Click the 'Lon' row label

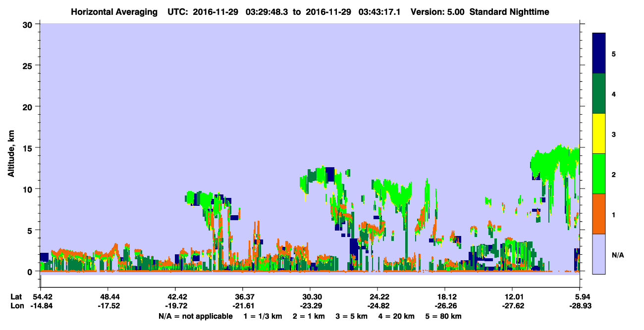tap(16, 306)
